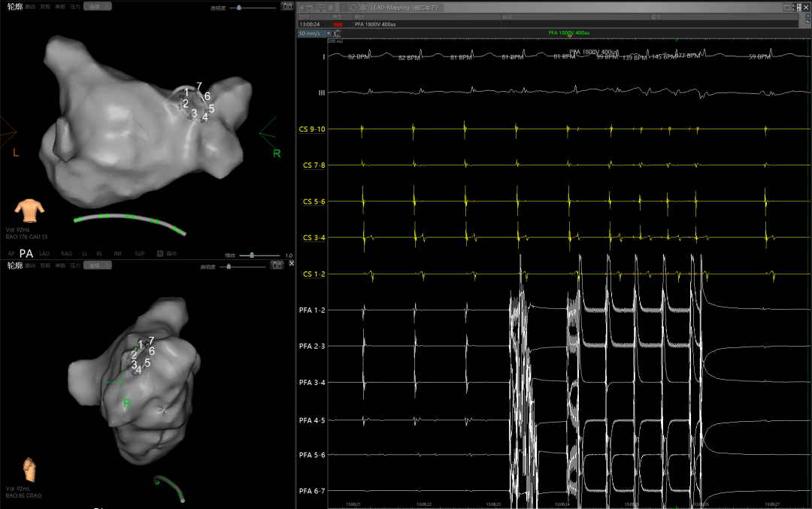The height and width of the screenshot is (509, 812).
Task: Adjust the transparency slider in top panel
Action: [x=239, y=7]
